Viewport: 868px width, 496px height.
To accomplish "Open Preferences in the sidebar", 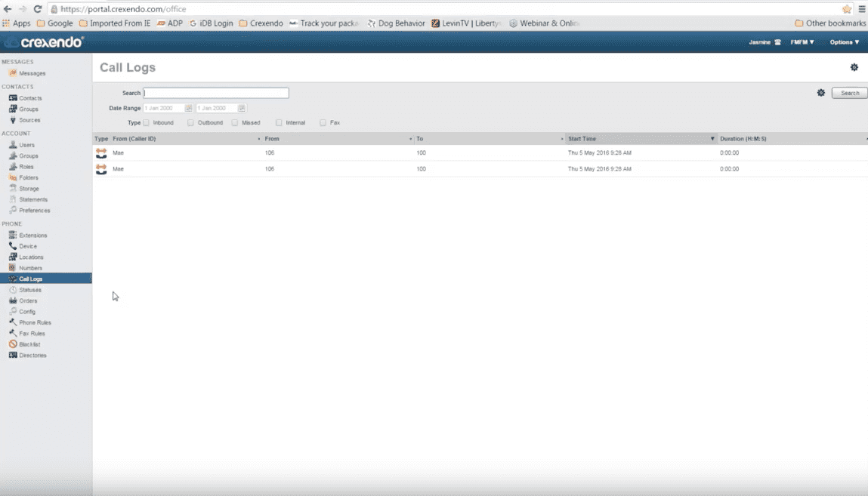I will coord(34,210).
